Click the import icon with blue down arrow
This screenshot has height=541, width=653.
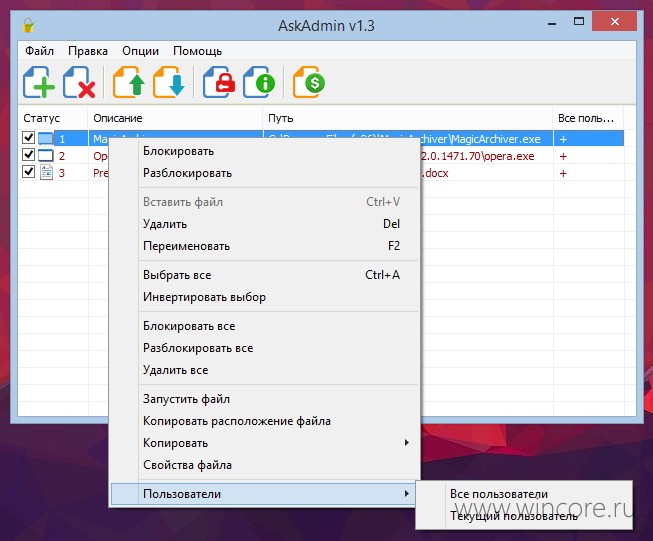(x=169, y=82)
